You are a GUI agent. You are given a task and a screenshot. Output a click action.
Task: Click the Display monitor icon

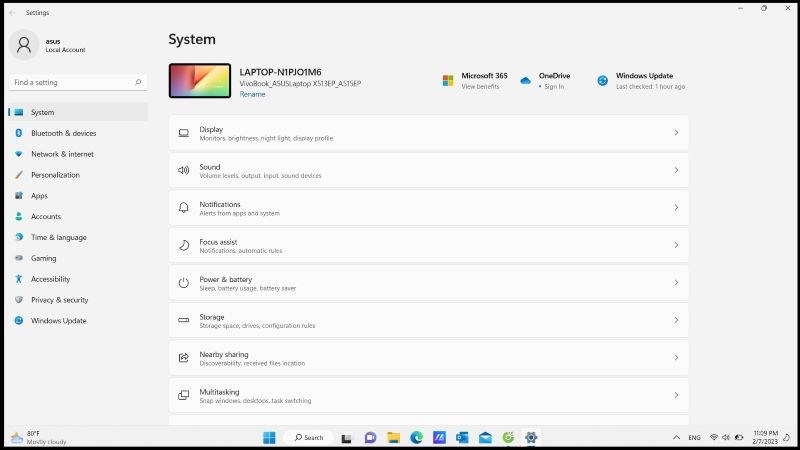(x=184, y=133)
